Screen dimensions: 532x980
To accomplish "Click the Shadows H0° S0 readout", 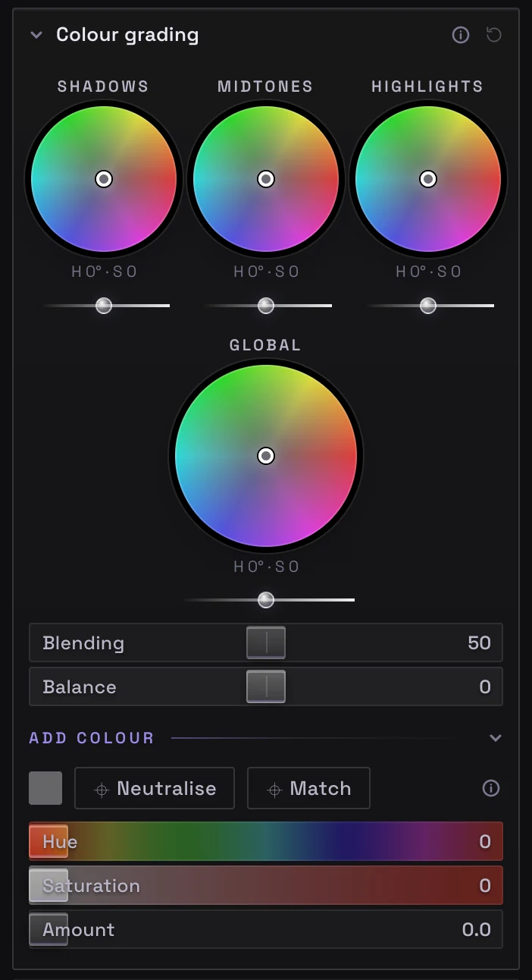I will 104,272.
